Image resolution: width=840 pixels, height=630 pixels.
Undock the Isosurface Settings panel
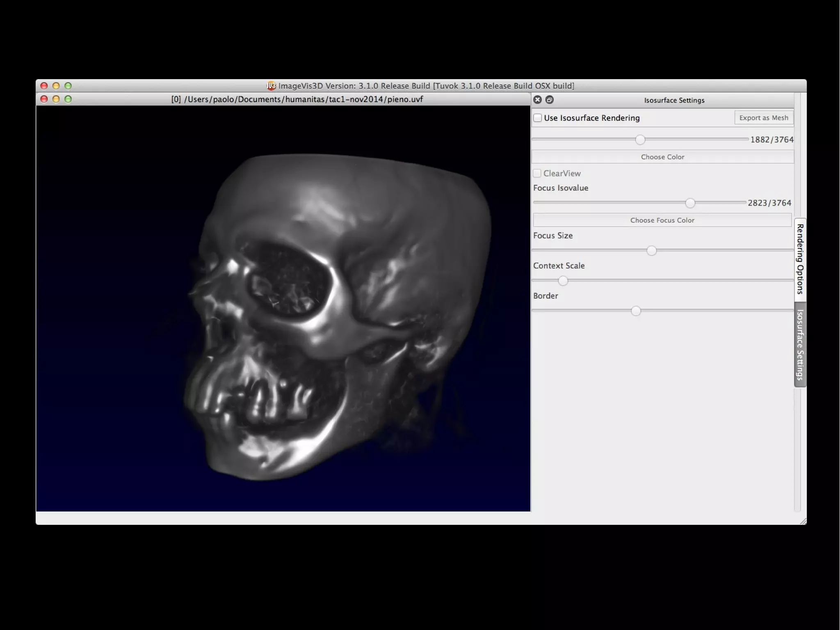pyautogui.click(x=550, y=100)
